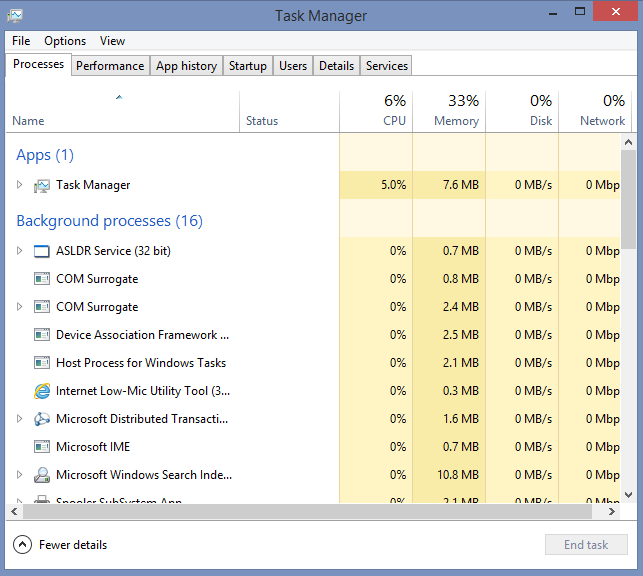The image size is (643, 576).
Task: Click the ASLDR Service process icon
Action: 42,251
